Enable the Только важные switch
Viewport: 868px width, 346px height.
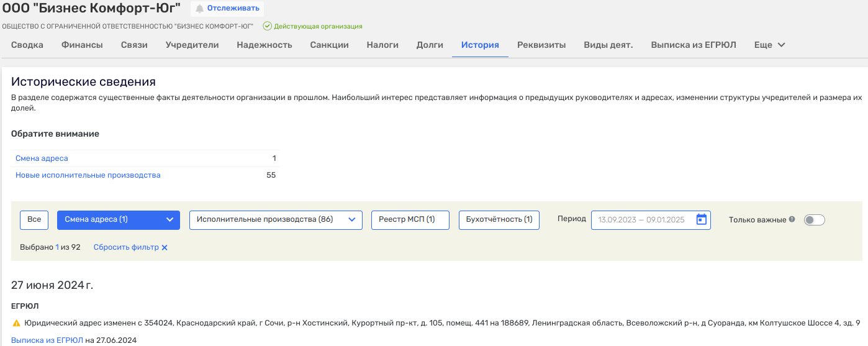point(814,220)
